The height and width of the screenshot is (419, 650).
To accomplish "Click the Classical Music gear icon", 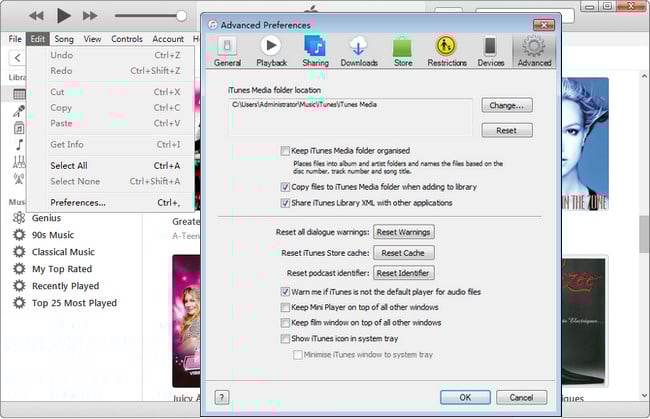I will click(19, 252).
